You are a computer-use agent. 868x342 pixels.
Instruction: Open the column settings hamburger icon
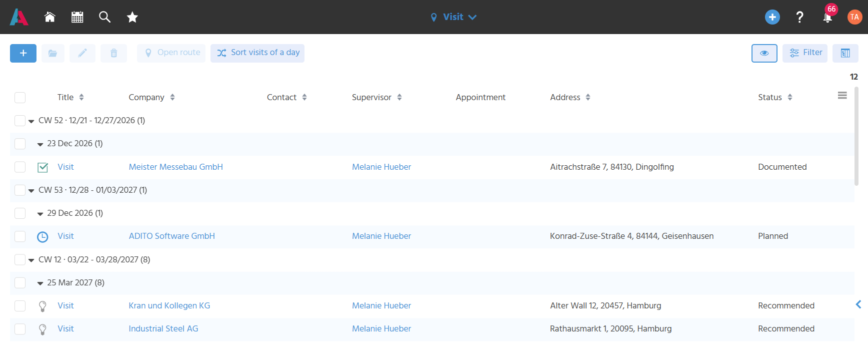pyautogui.click(x=842, y=96)
